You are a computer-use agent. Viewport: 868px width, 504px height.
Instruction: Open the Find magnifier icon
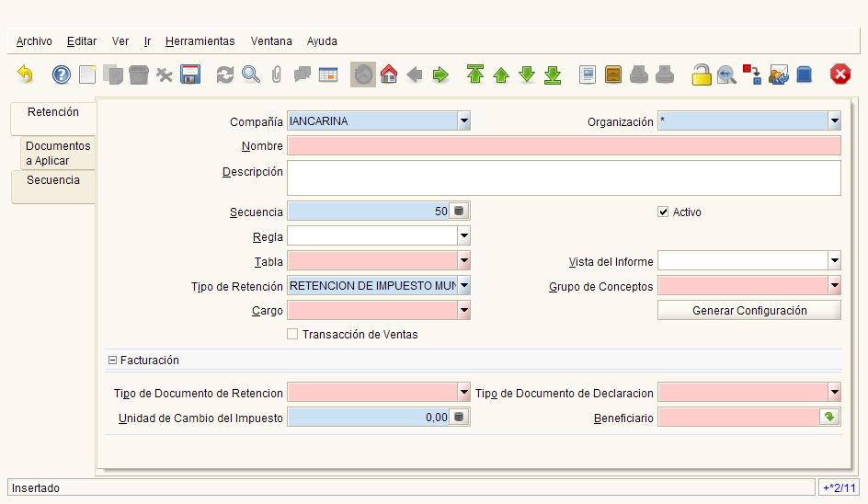click(x=251, y=74)
